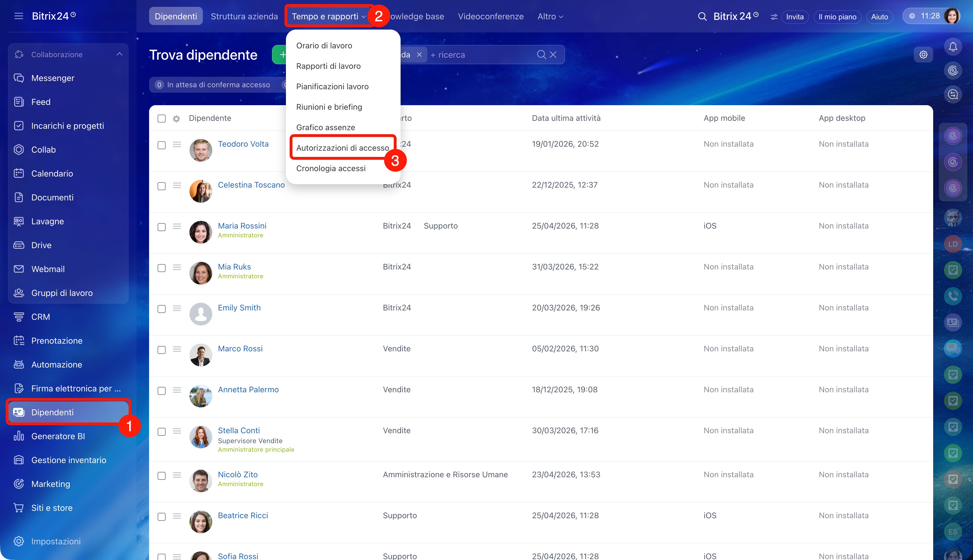
Task: Click the Invita button
Action: (794, 16)
